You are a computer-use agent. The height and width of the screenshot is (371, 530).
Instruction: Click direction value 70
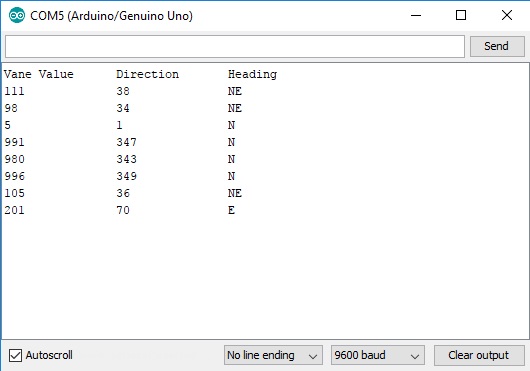[x=123, y=210]
